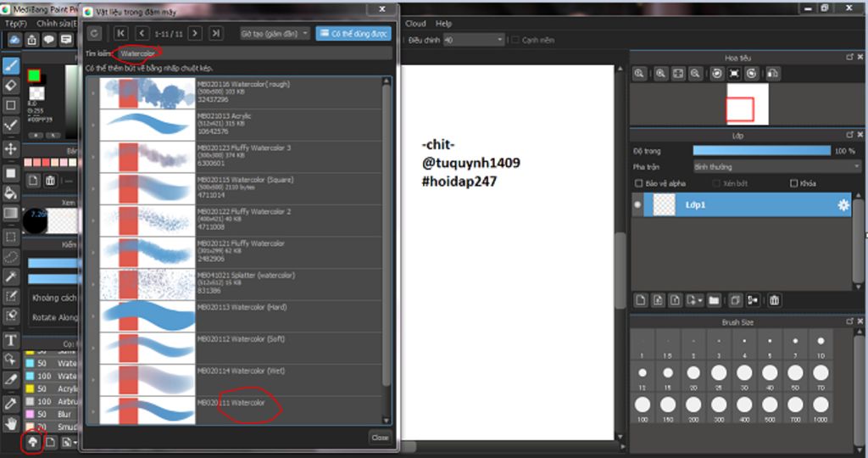Select MB020113 Watercolor (Hard) row
The image size is (868, 458).
point(235,316)
